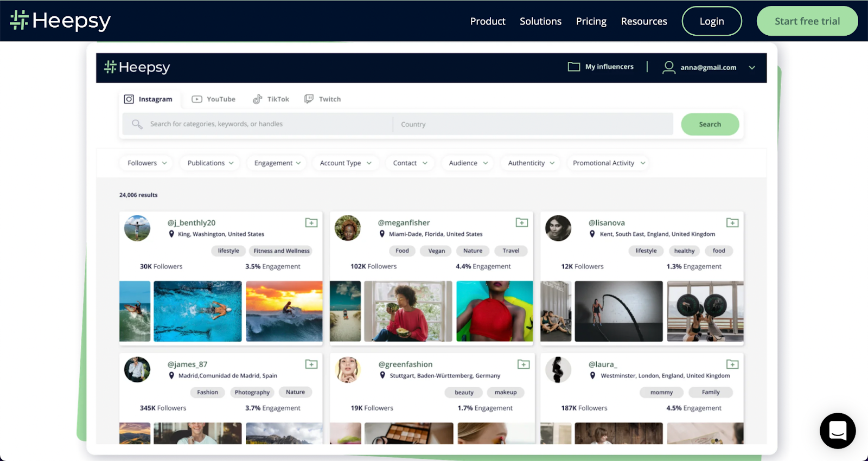Open @james_87's profile avatar
This screenshot has width=868, height=461.
[x=137, y=370]
